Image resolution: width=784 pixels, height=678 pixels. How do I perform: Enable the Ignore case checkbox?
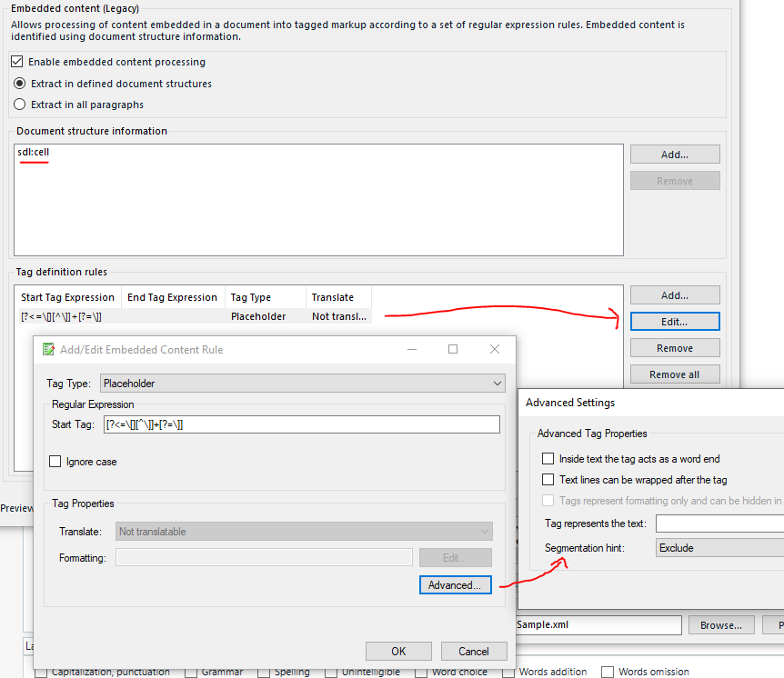coord(56,462)
